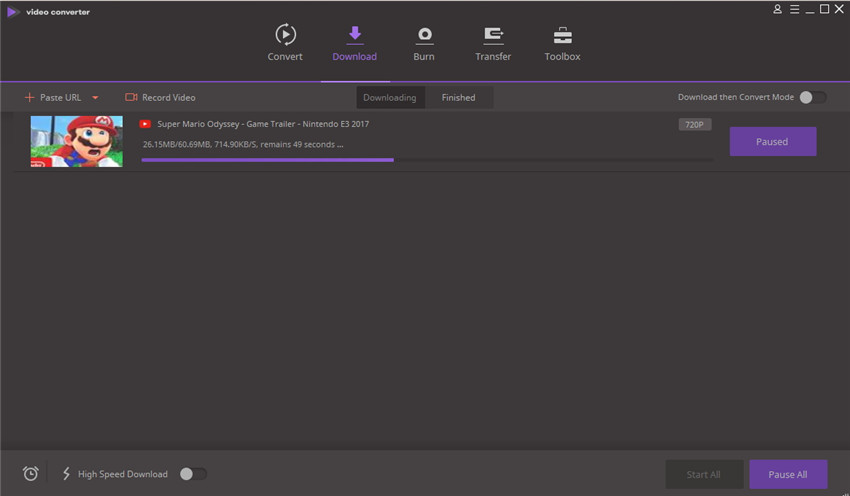850x496 pixels.
Task: Click the Paste URL button
Action: (53, 98)
